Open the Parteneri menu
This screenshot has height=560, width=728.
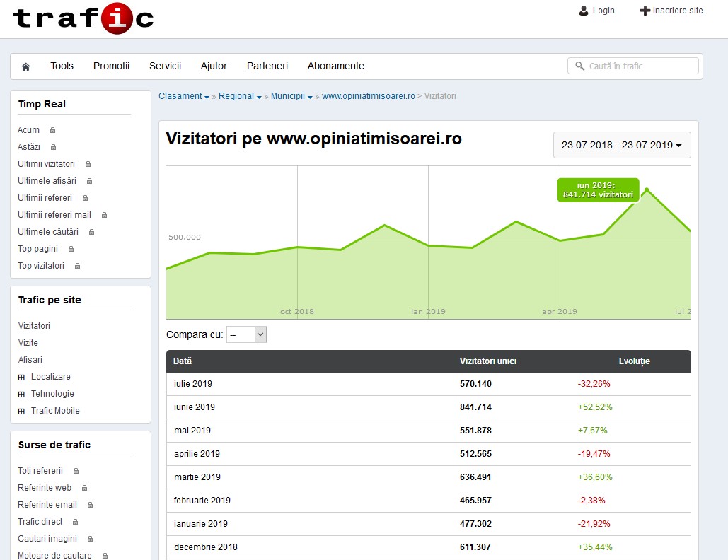[x=267, y=66]
